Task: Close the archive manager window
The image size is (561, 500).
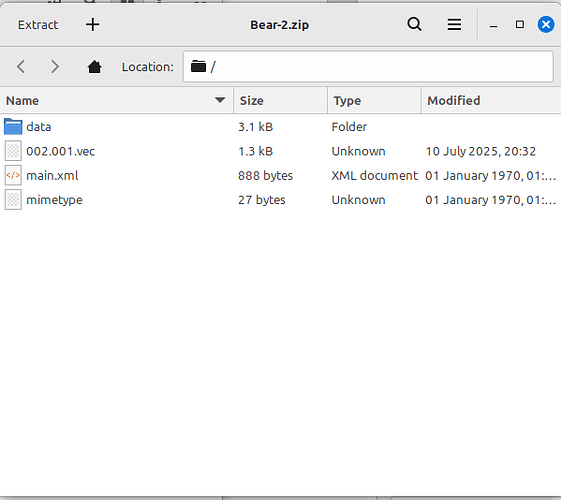Action: coord(546,25)
